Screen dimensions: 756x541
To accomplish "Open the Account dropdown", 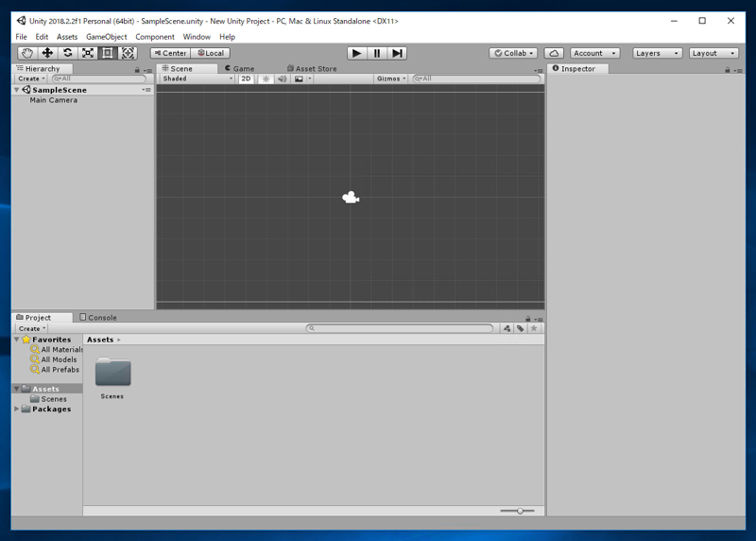I will [594, 53].
